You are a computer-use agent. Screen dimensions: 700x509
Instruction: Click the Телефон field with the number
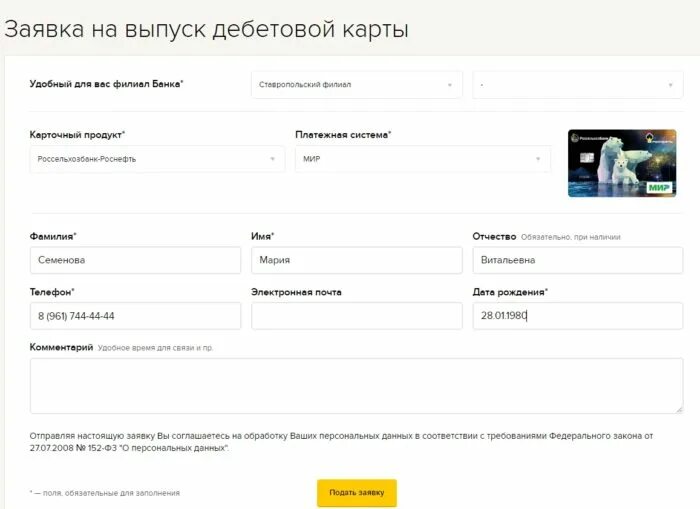coord(135,316)
